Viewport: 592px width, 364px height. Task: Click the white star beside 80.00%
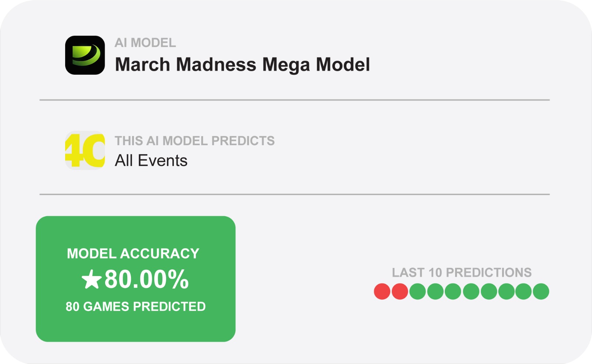click(91, 279)
